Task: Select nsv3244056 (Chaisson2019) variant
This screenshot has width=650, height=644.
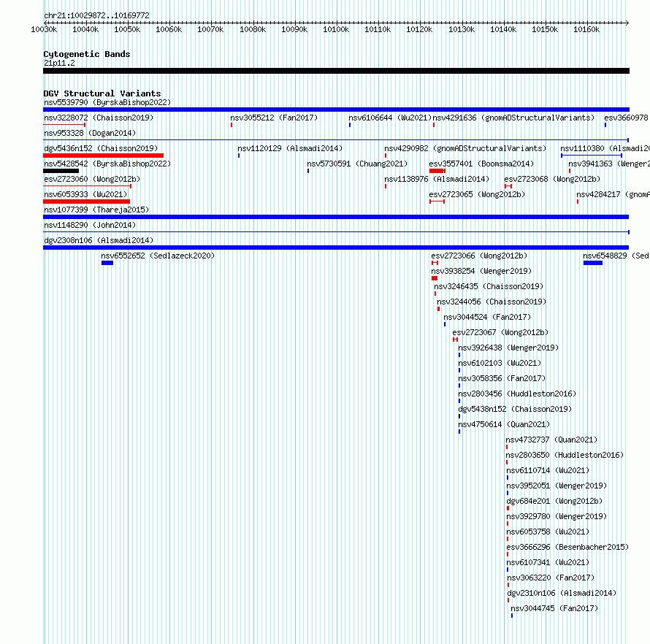Action: tap(492, 302)
